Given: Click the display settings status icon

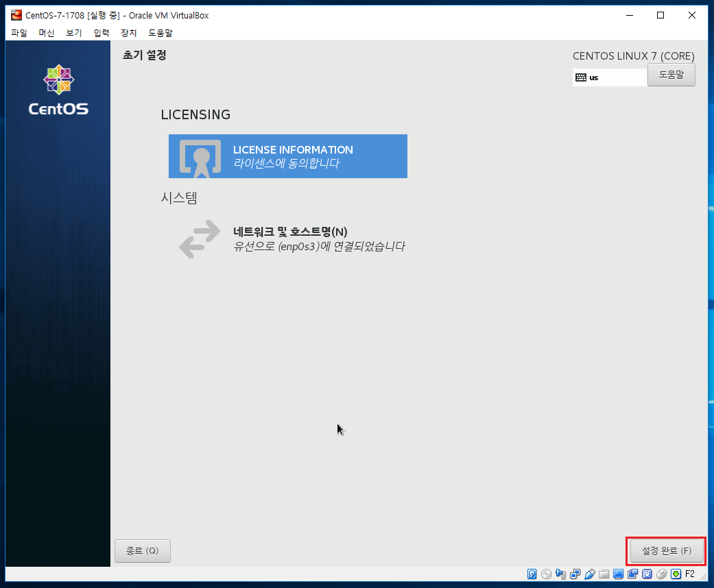Looking at the screenshot, I should 618,574.
